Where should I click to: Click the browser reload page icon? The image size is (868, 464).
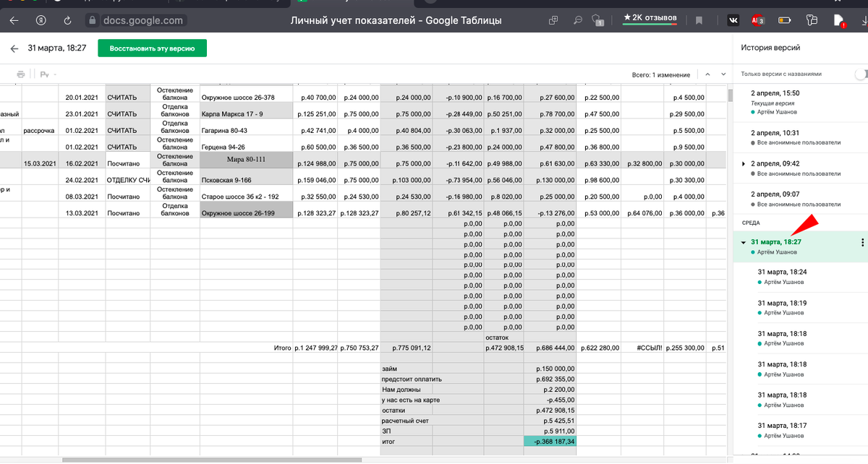click(x=68, y=20)
